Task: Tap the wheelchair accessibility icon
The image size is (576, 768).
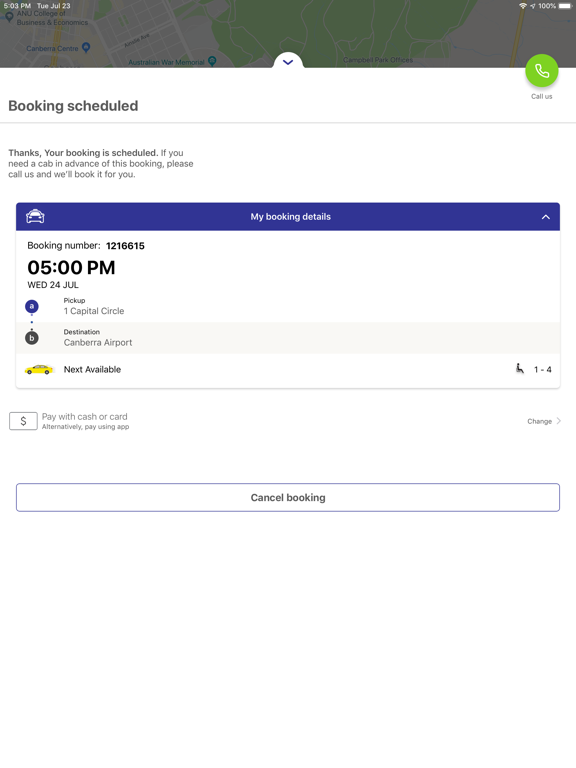Action: click(x=520, y=368)
